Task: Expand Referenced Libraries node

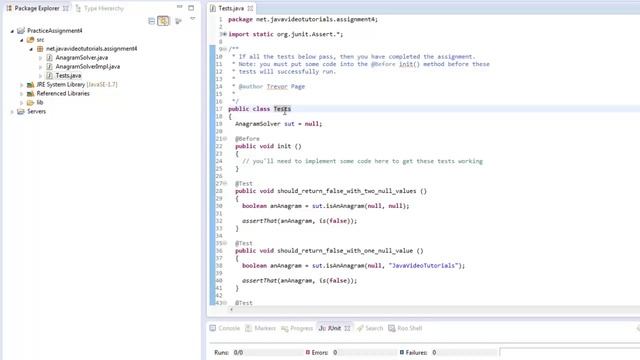Action: 22,94
